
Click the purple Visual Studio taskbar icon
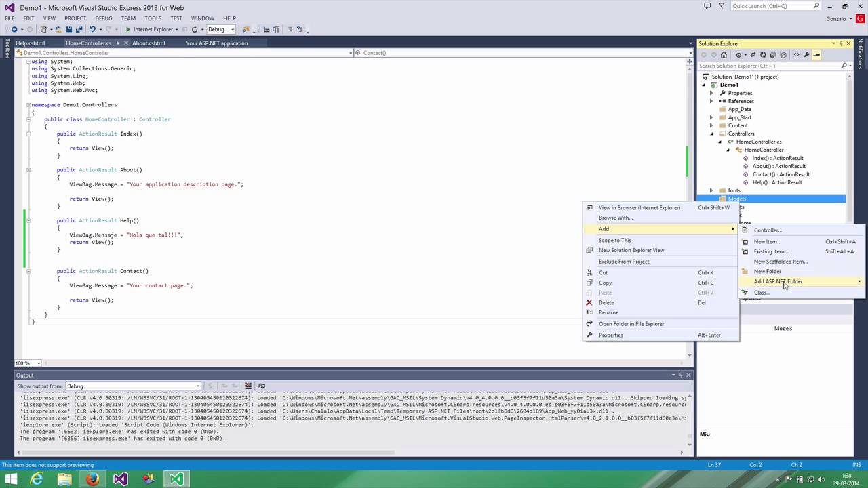120,479
